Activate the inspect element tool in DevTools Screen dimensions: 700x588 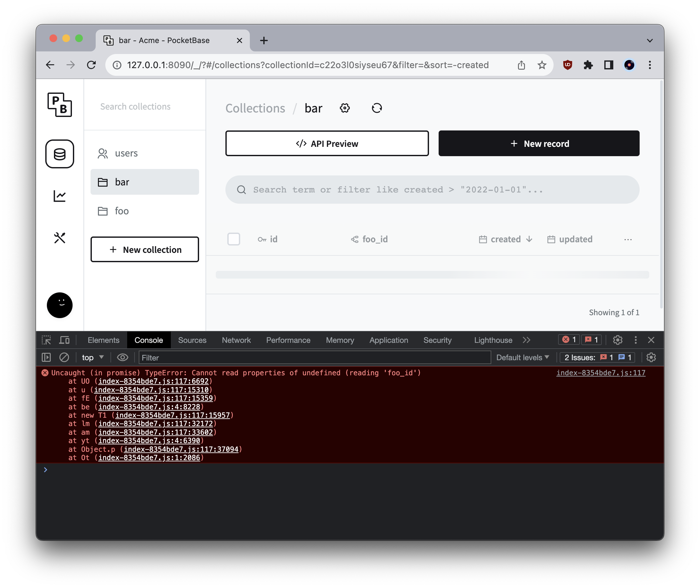coord(46,340)
